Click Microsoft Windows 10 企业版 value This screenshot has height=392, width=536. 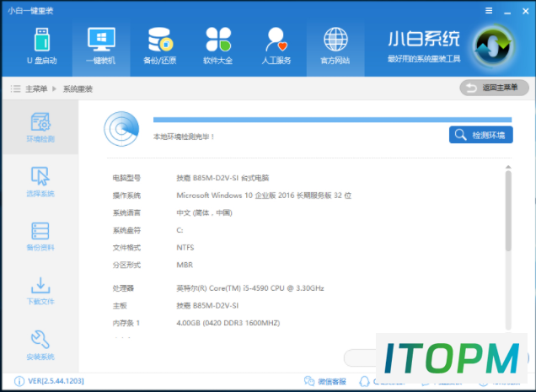(264, 196)
